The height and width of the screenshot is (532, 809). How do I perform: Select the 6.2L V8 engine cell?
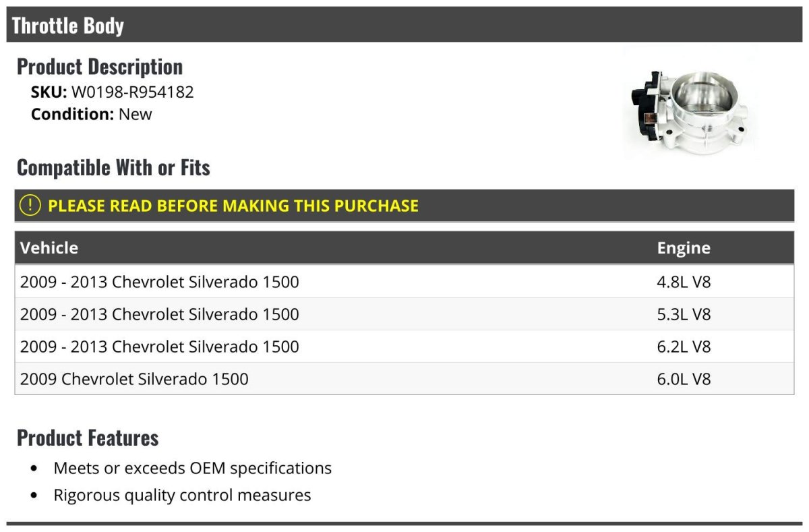click(x=684, y=346)
